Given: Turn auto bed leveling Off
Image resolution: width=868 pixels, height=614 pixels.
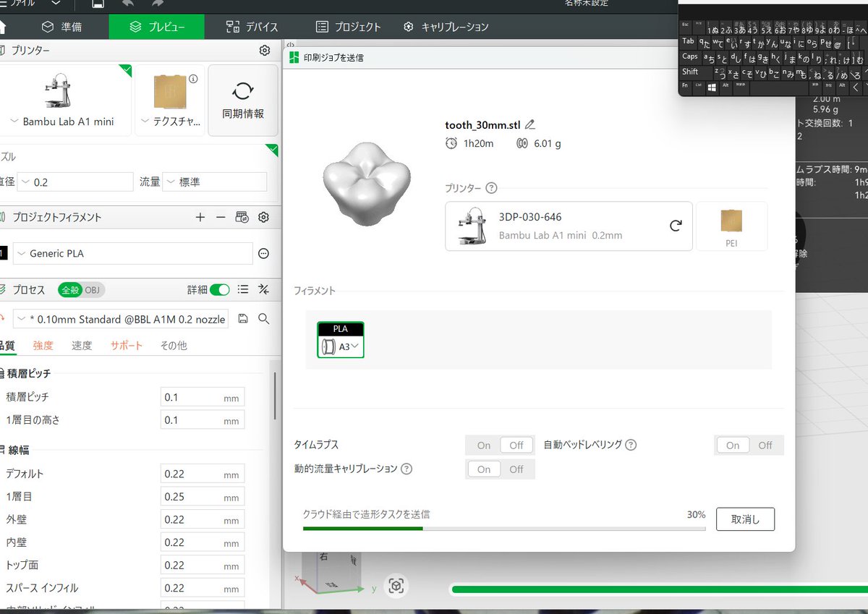Looking at the screenshot, I should (765, 445).
